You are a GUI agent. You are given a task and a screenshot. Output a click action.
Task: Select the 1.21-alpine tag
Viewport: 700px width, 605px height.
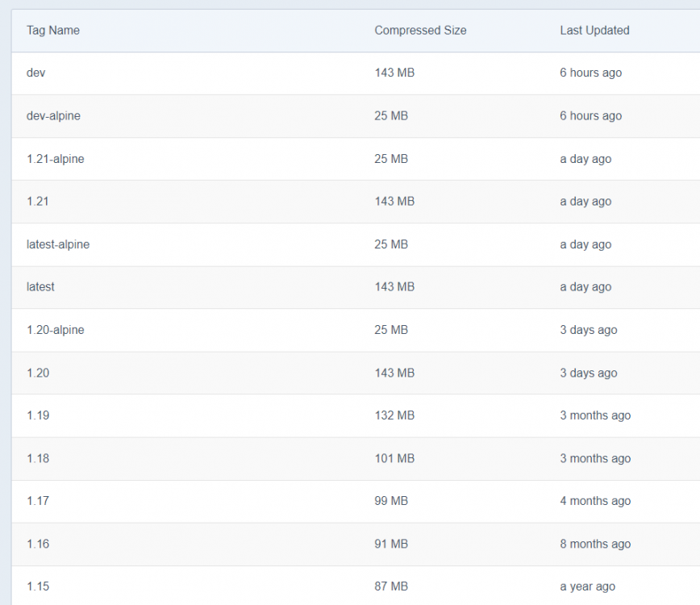tap(56, 159)
